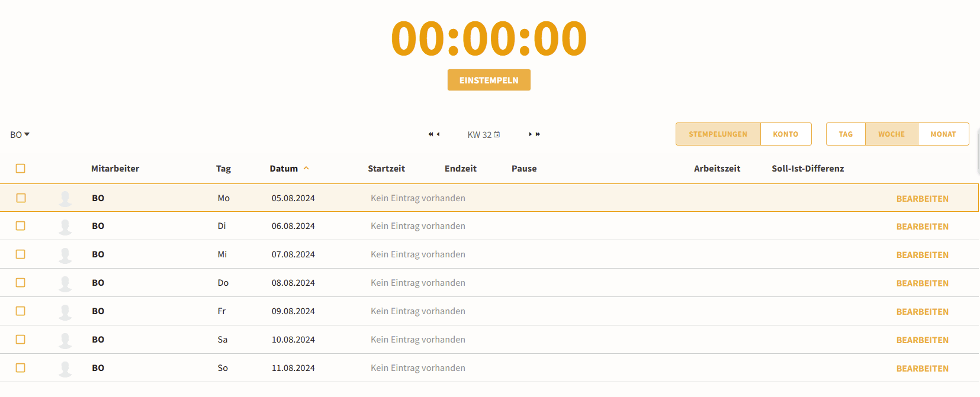Sort the table by the Datum column
The image size is (980, 397).
[284, 169]
